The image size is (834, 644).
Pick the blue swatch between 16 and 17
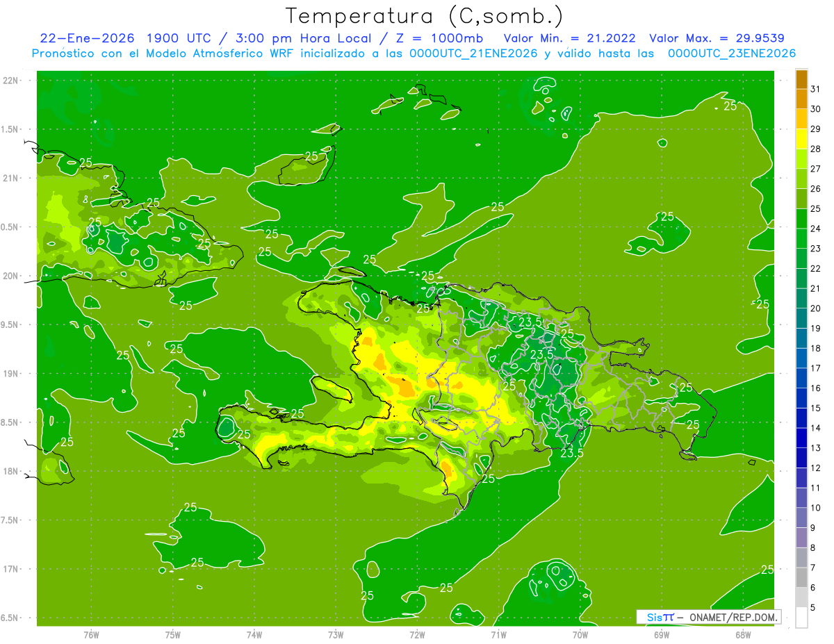point(801,378)
